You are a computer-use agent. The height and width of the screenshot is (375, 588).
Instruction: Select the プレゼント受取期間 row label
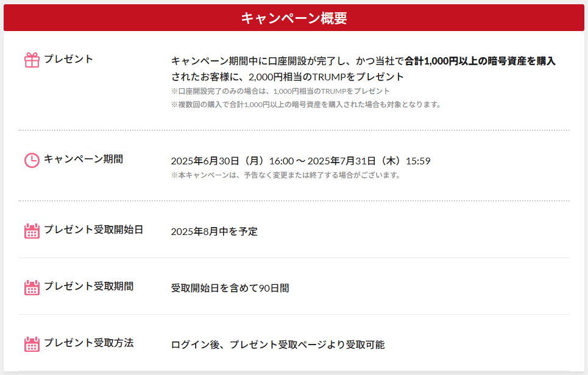click(x=88, y=287)
